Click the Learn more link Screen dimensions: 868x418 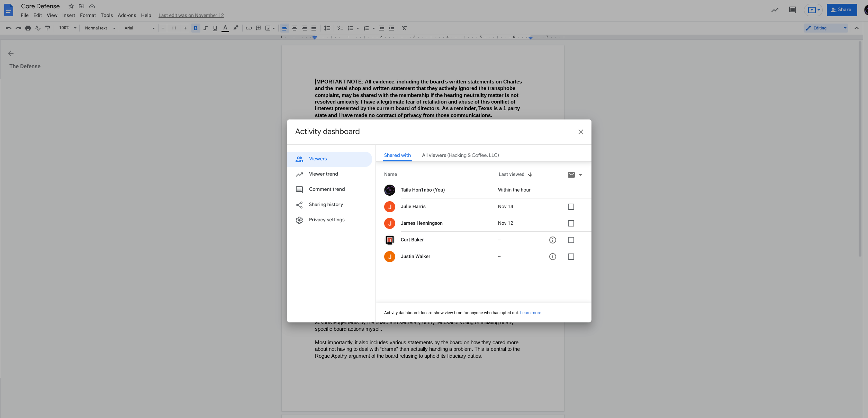530,313
